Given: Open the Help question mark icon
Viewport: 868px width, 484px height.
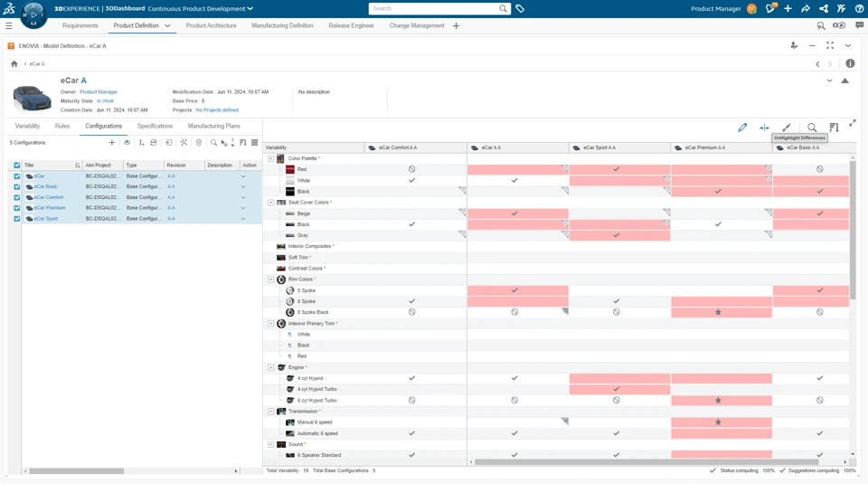Looking at the screenshot, I should [x=859, y=8].
